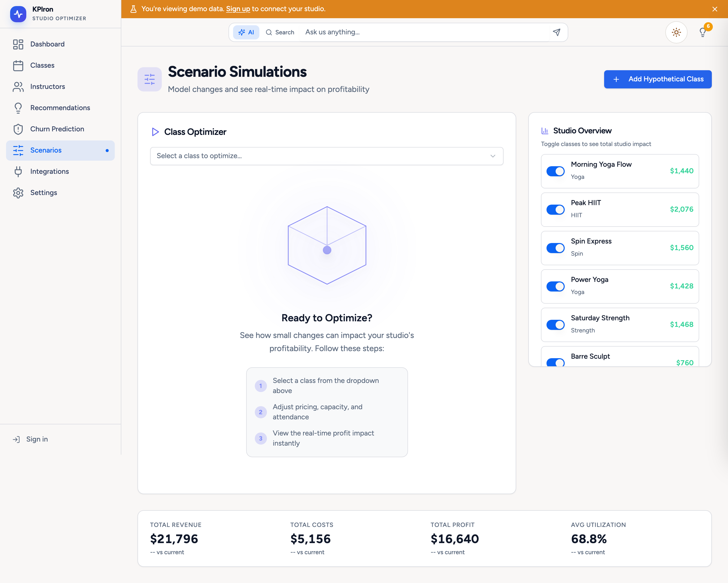
Task: Click the Morning Yoga Flow $1,440 value
Action: [x=681, y=171]
